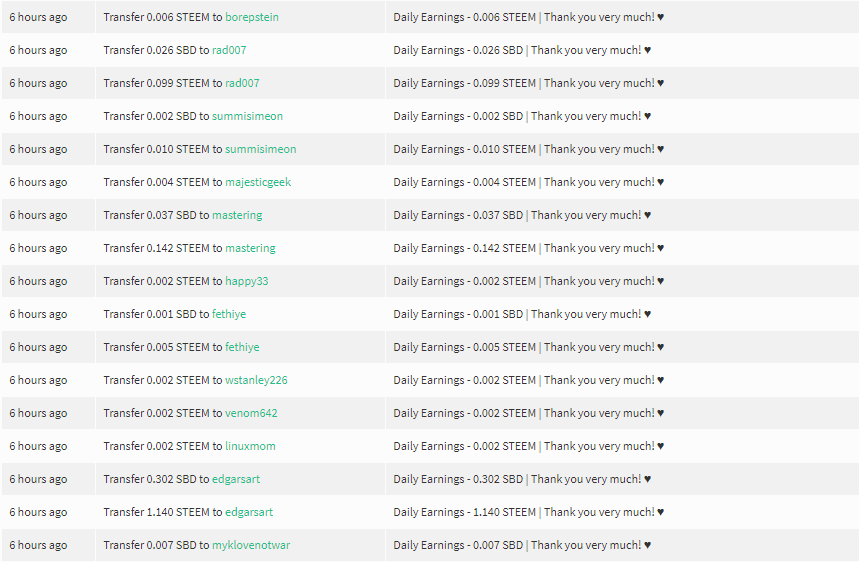The height and width of the screenshot is (562, 859).
Task: Select memo 'Daily Earnings - 0.142 STEEM'
Action: (465, 248)
